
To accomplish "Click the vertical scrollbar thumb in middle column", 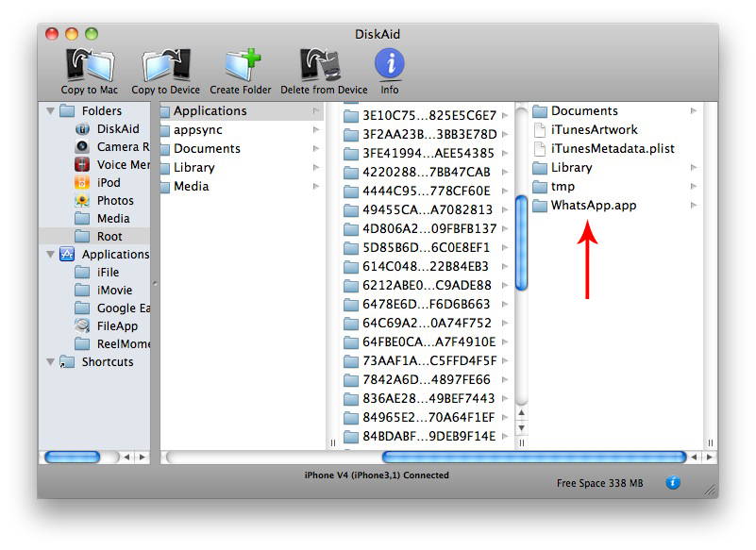I will click(521, 242).
